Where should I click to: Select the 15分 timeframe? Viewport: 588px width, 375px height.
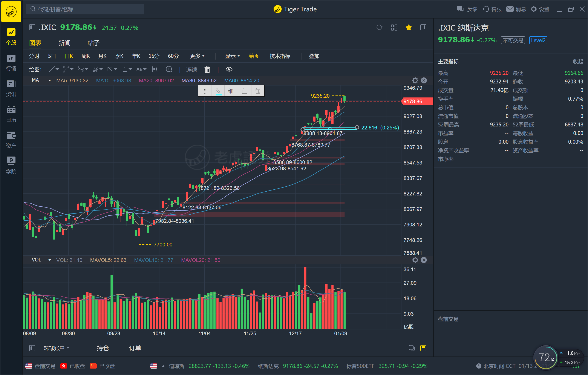coord(154,56)
